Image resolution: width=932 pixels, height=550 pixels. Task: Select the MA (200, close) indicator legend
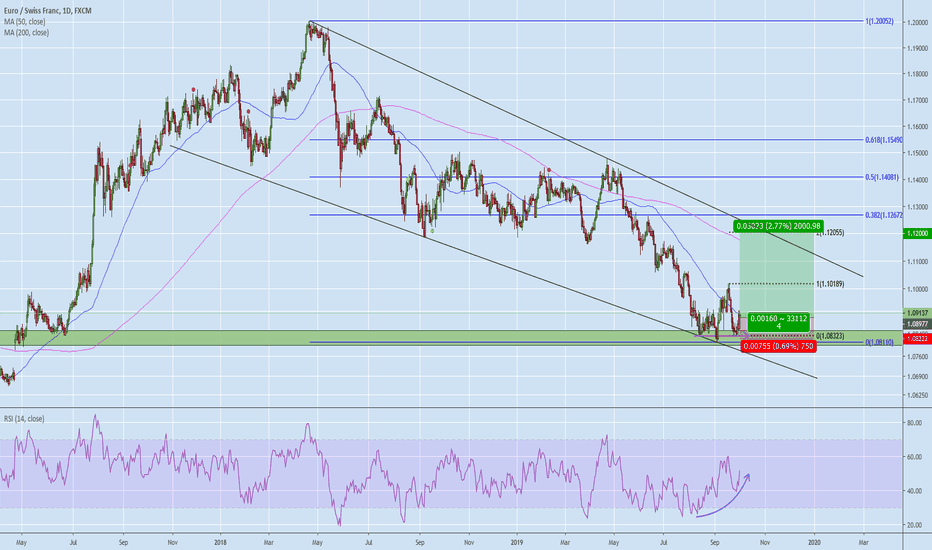(x=26, y=33)
